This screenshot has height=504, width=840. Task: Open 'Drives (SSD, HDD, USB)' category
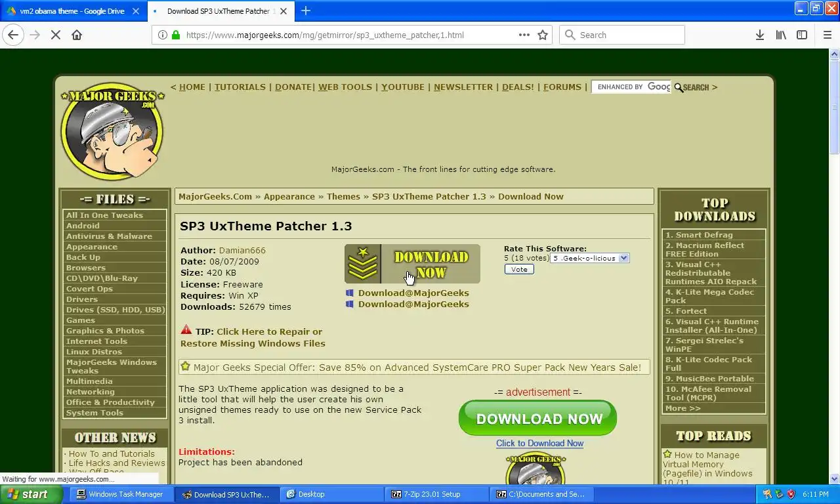[x=115, y=310]
